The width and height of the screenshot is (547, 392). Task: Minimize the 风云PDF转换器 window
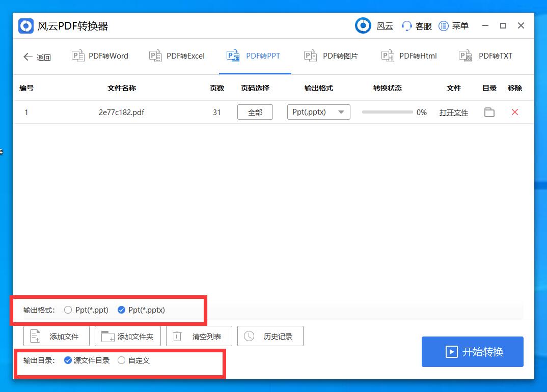click(x=485, y=26)
